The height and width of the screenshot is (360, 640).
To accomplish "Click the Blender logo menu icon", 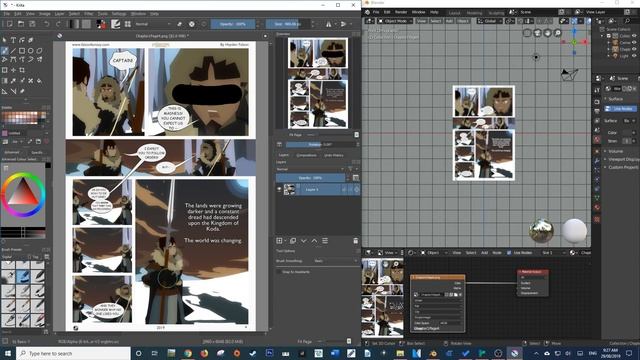I will click(367, 12).
